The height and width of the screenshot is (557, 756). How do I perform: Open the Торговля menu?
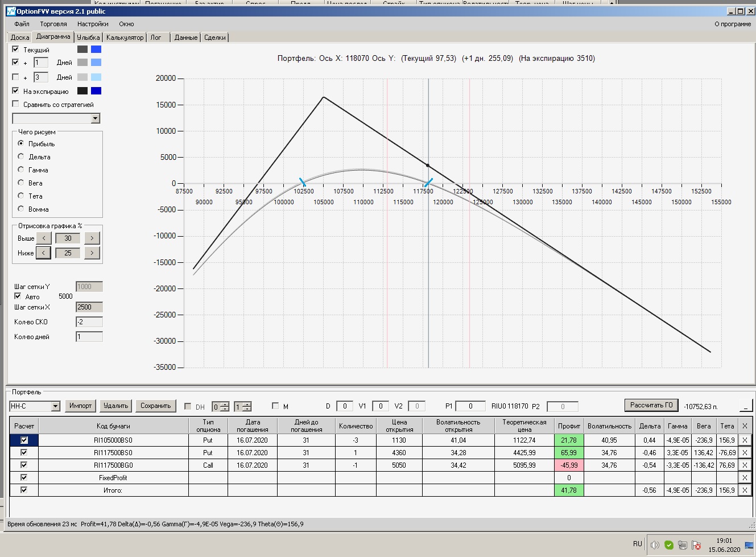pos(53,24)
